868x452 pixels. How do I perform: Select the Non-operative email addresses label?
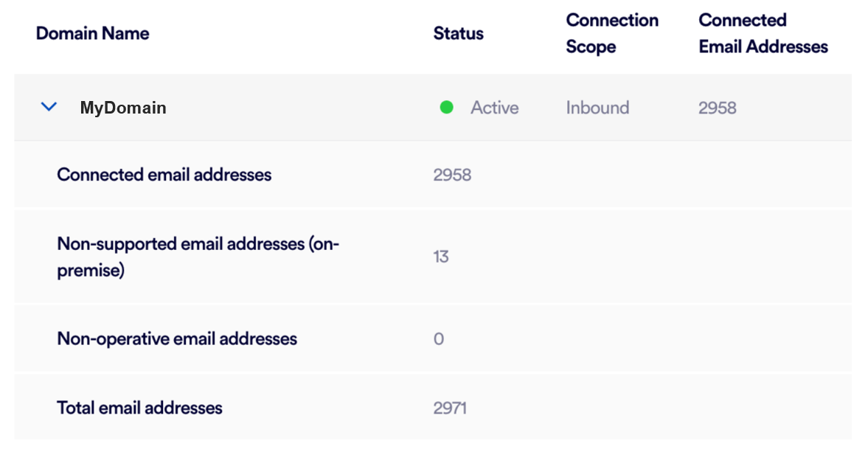177,339
